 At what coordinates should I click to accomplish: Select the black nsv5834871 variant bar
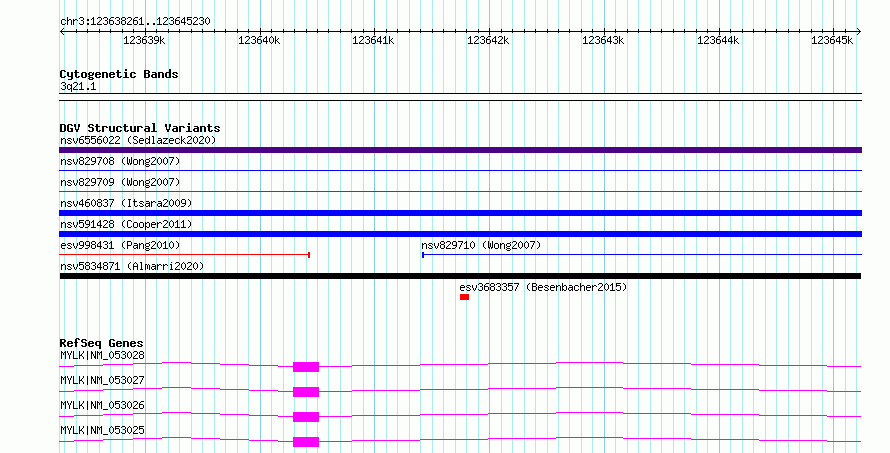coord(460,276)
